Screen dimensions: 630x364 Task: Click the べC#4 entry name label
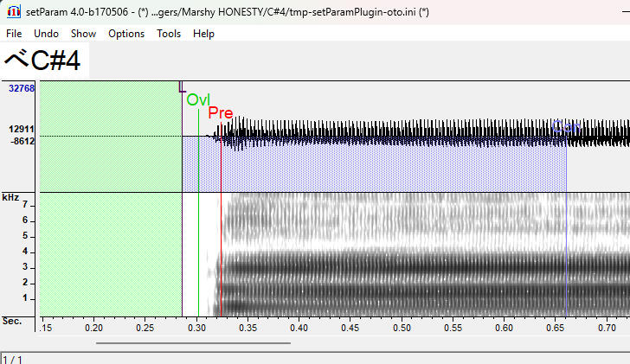point(45,61)
